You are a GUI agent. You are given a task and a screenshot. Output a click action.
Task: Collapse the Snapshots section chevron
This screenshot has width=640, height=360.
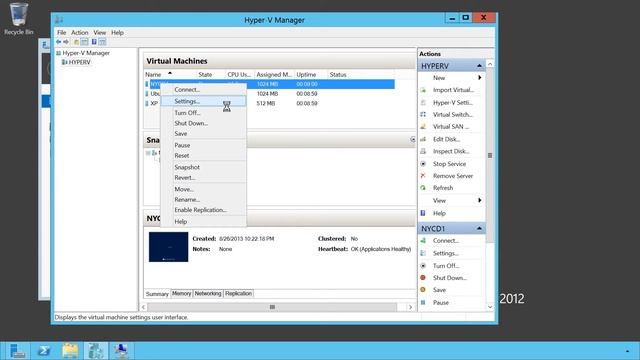(x=413, y=140)
